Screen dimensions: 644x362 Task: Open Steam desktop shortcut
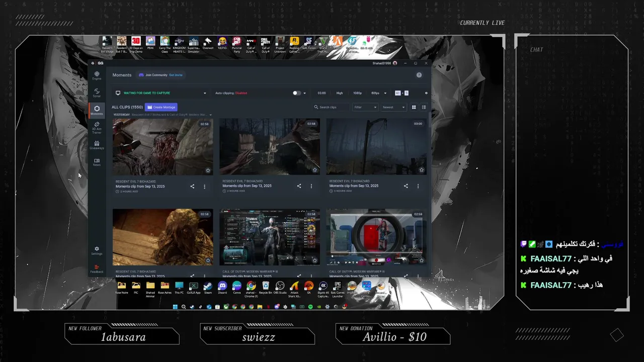[208, 288]
